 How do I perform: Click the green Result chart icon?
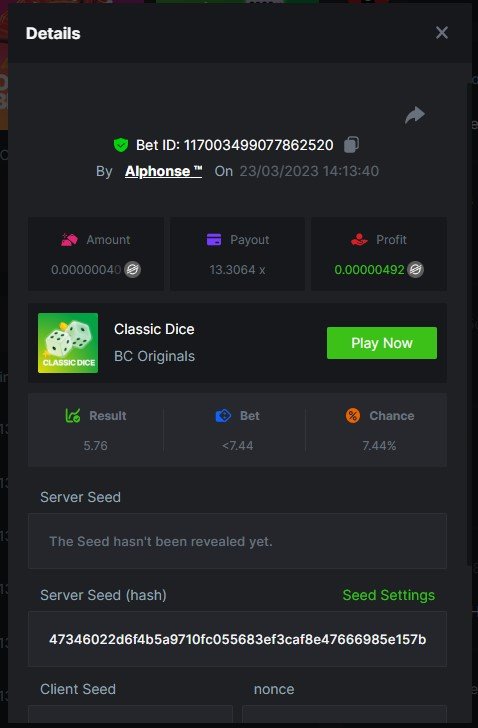73,416
